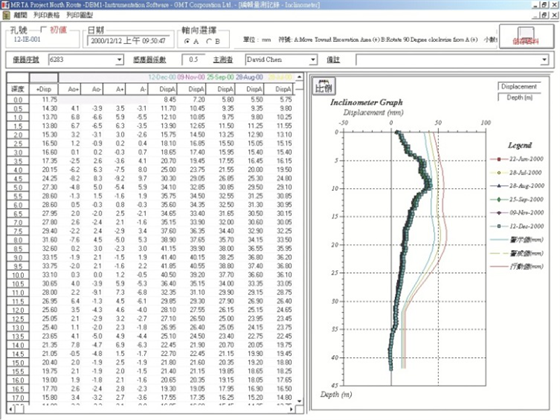560x420 pixels.
Task: Click the Depth (m) axis label box
Action: tap(519, 98)
